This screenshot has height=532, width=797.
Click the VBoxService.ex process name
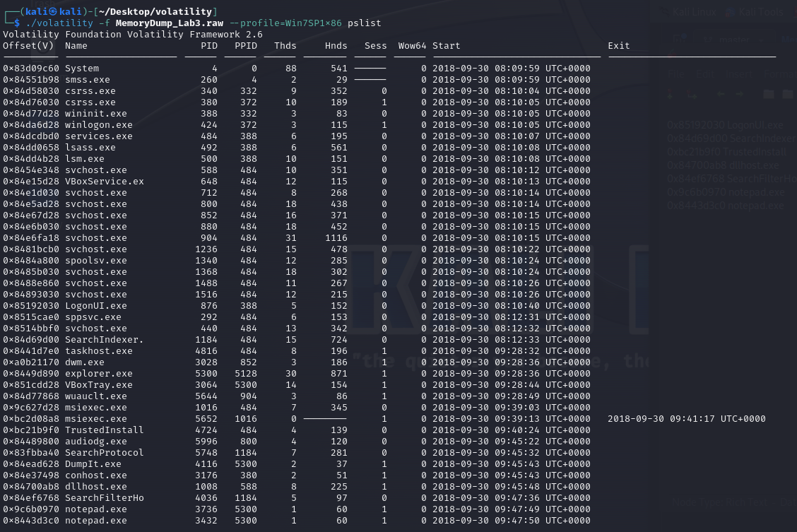pos(104,182)
